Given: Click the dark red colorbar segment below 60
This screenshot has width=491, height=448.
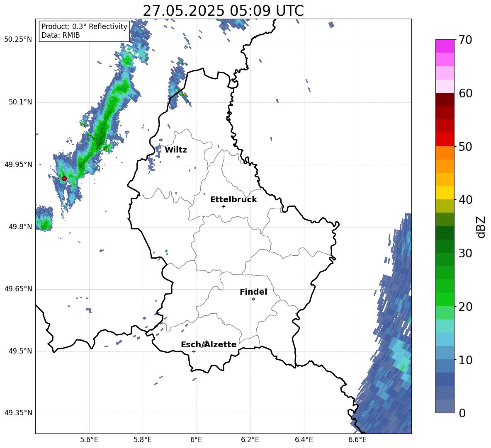Looking at the screenshot, I should click(445, 99).
